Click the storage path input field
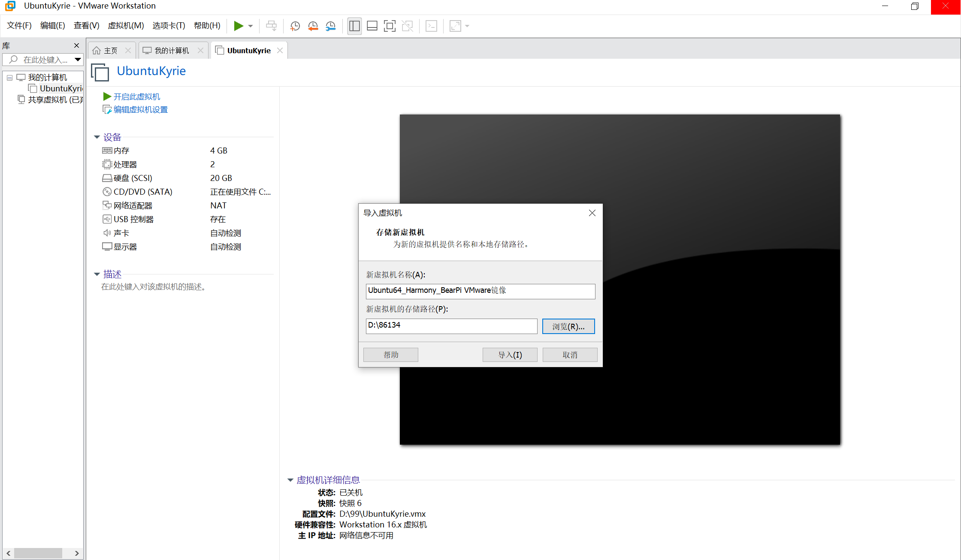 (x=451, y=326)
